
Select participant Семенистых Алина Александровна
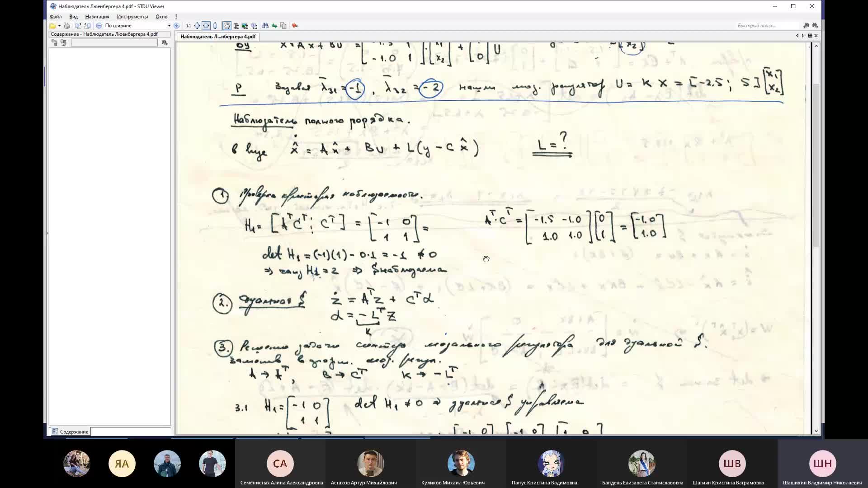coord(280,465)
